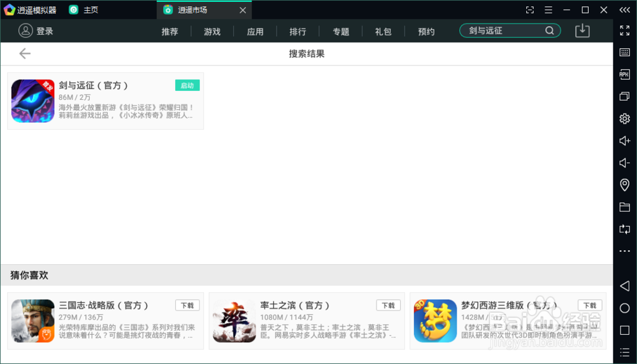Open the 礼包 menu item
Viewport: 637px width, 364px height.
point(383,31)
